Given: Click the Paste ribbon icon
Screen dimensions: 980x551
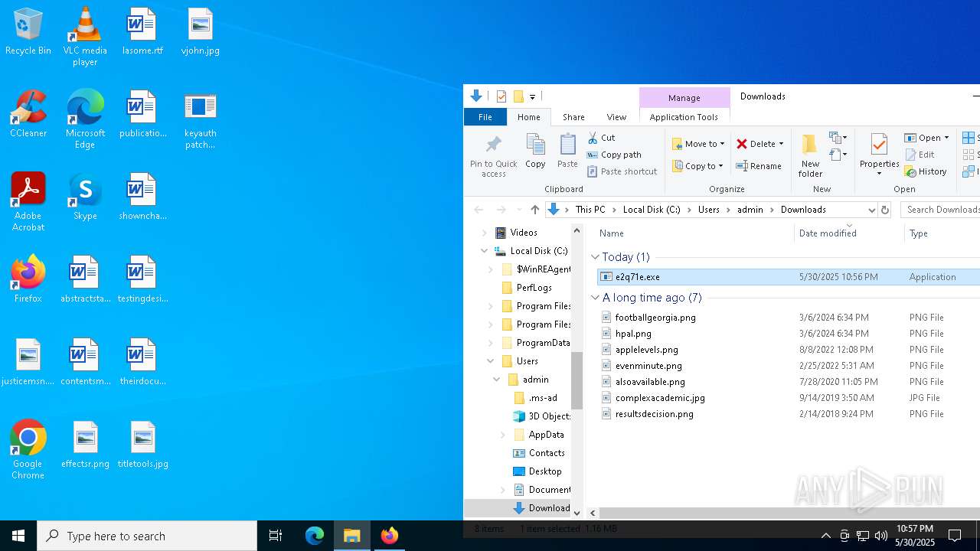Looking at the screenshot, I should [x=567, y=145].
